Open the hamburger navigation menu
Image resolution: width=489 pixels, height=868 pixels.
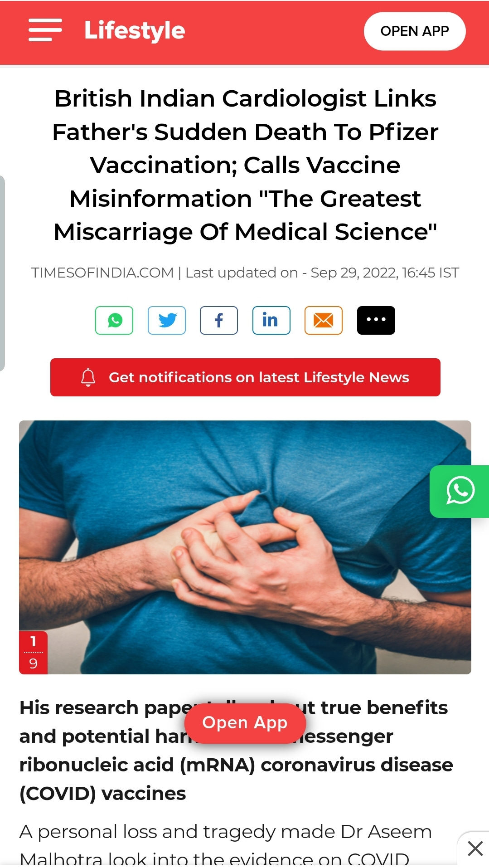pos(45,30)
